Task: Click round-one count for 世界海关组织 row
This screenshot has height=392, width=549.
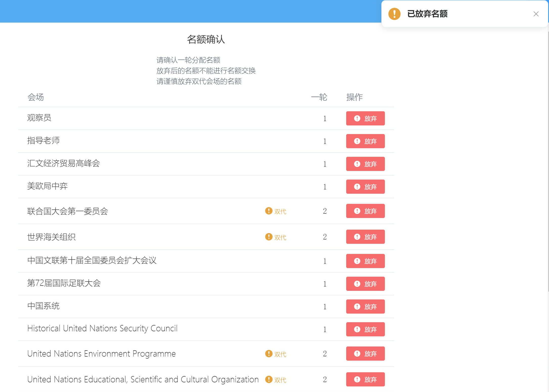Action: click(x=325, y=237)
